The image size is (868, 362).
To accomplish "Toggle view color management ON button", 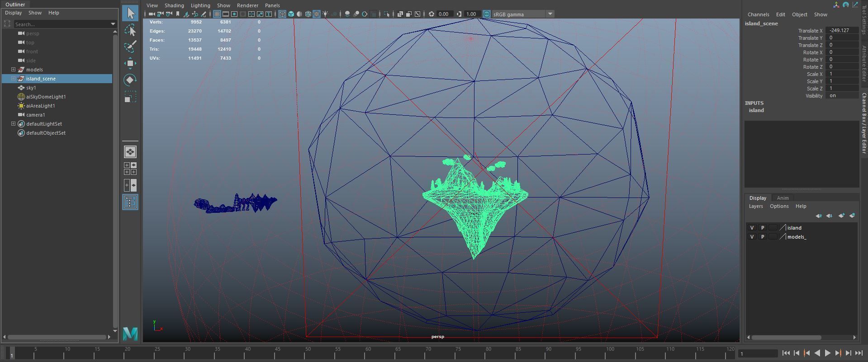I will [486, 14].
